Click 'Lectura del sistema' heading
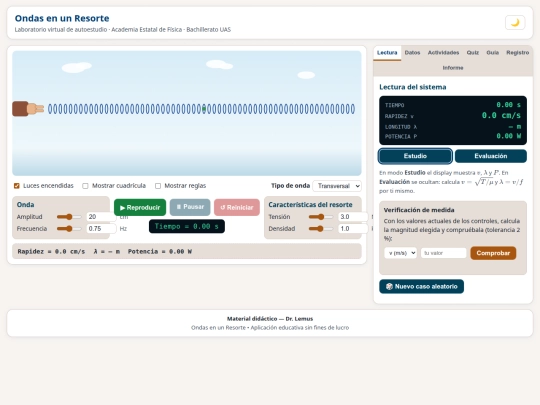The width and height of the screenshot is (540, 405). pyautogui.click(x=413, y=87)
